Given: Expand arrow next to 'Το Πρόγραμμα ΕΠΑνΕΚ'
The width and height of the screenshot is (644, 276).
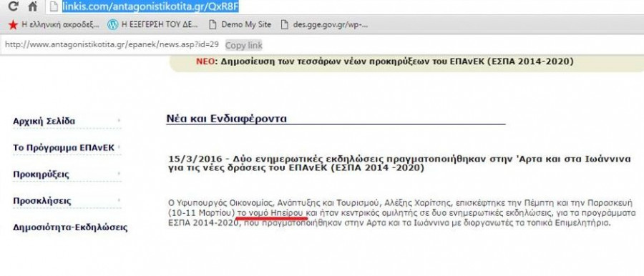Looking at the screenshot, I should 119,147.
